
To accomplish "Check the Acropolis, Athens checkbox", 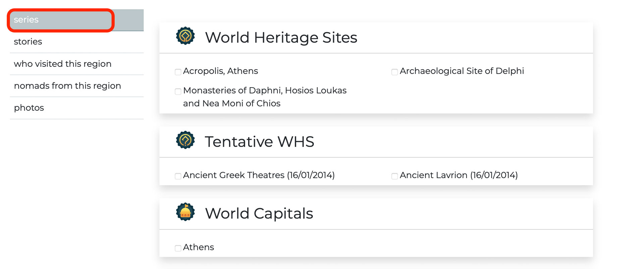I will (178, 72).
